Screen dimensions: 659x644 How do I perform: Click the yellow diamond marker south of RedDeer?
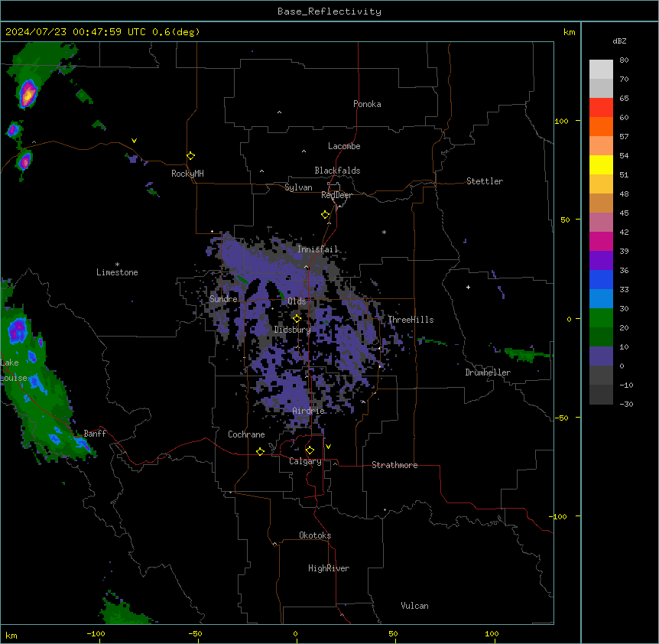coord(326,215)
